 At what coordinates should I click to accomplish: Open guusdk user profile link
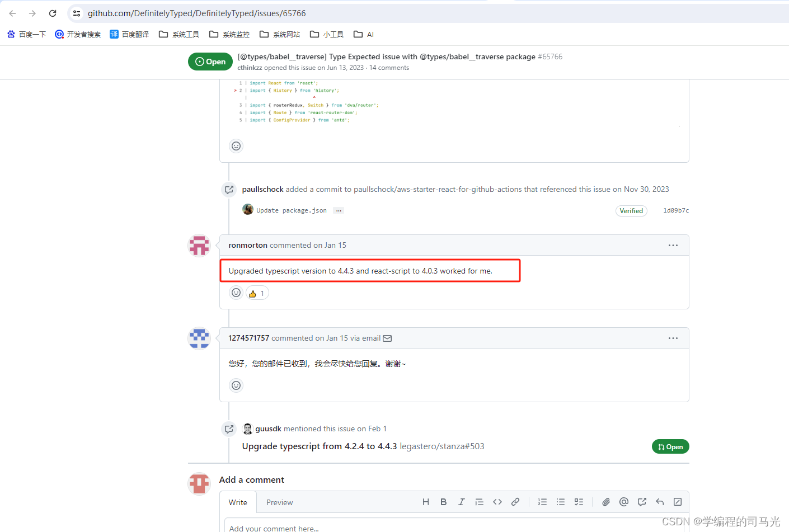[x=268, y=429]
